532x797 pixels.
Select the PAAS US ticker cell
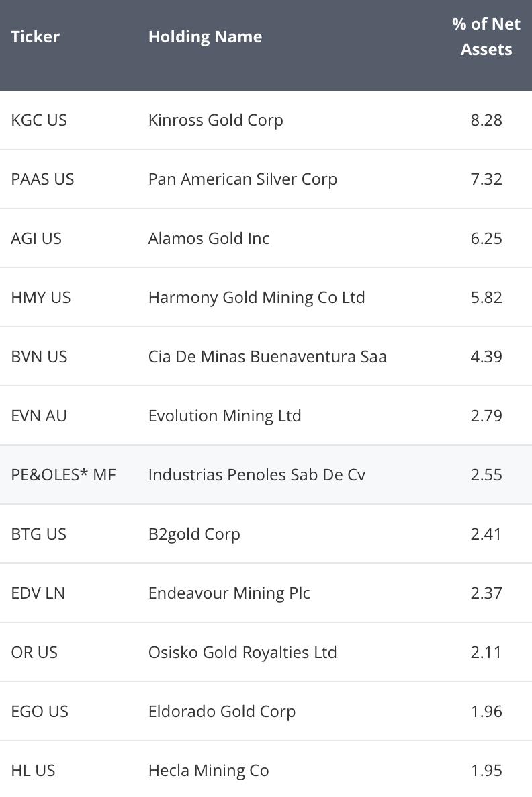43,179
